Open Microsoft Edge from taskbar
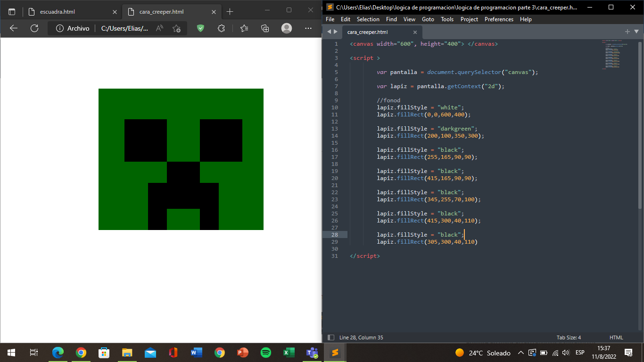This screenshot has width=644, height=362. 58,353
